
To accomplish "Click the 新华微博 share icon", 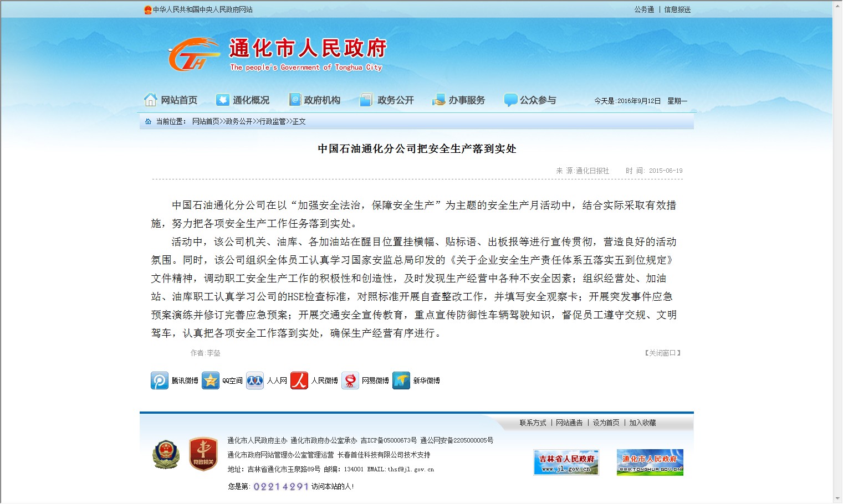I will (401, 381).
